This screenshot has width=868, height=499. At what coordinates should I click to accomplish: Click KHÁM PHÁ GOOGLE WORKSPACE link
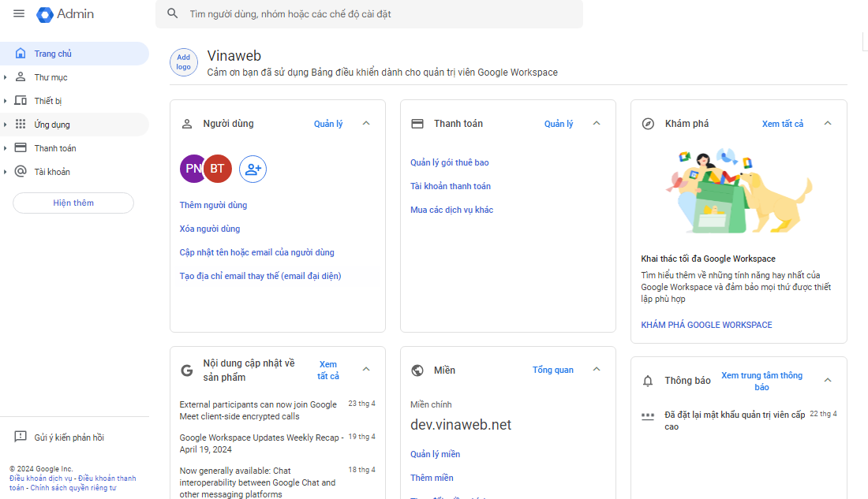(706, 325)
